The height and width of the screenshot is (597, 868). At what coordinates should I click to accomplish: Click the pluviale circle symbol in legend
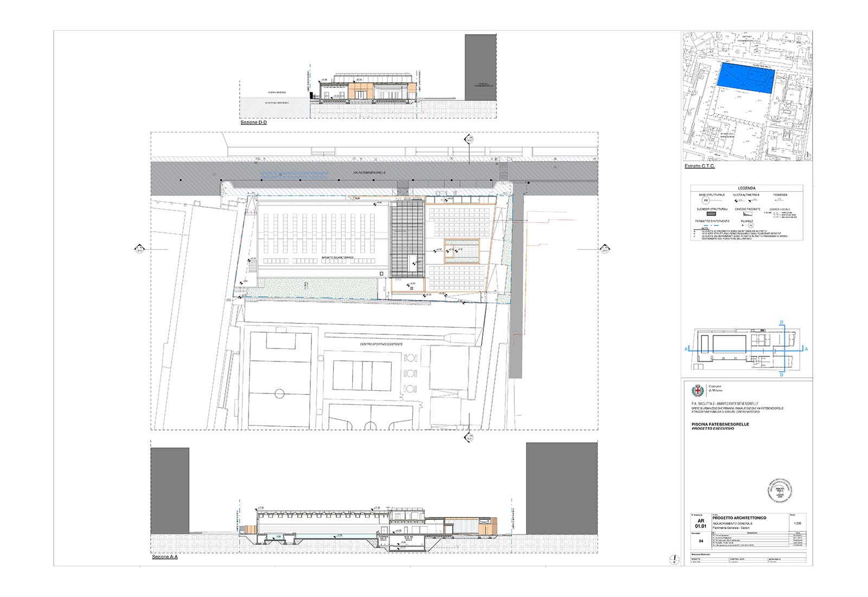pyautogui.click(x=751, y=225)
